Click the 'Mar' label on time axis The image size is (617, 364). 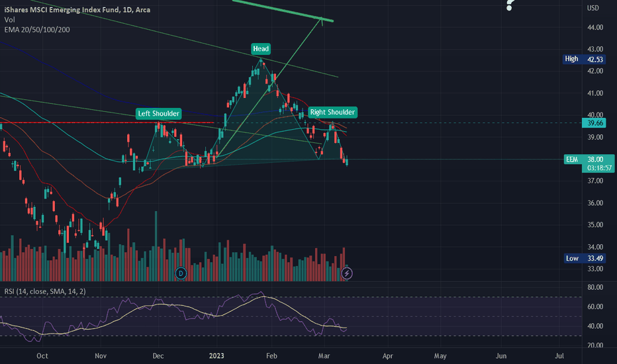point(324,356)
